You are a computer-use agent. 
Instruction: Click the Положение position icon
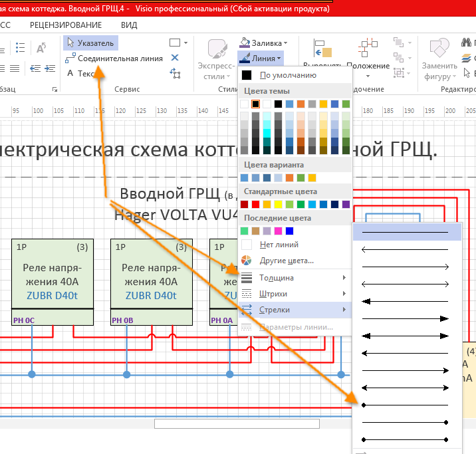368,51
